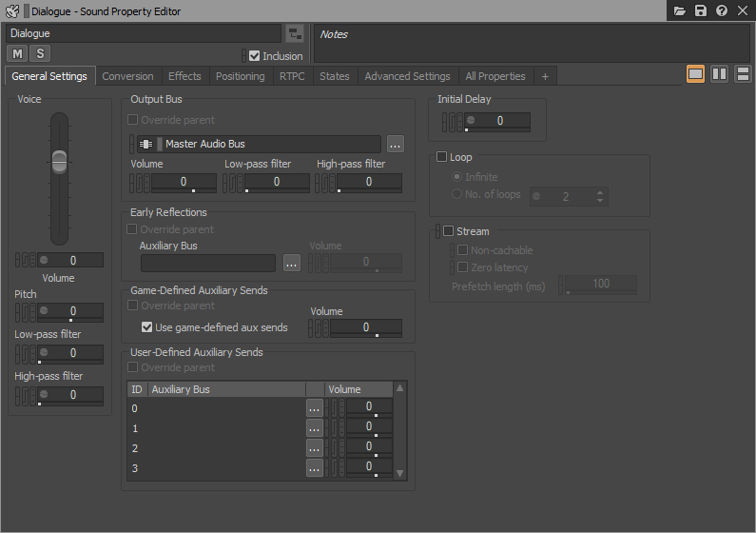Image resolution: width=756 pixels, height=533 pixels.
Task: Mute Dialogue with the M button
Action: (18, 53)
